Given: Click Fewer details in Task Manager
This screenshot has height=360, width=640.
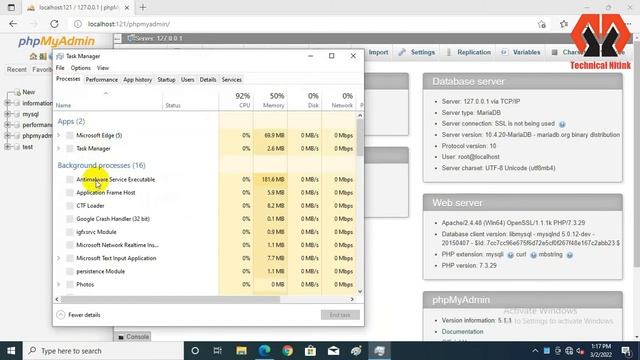Looking at the screenshot, I should [78, 315].
